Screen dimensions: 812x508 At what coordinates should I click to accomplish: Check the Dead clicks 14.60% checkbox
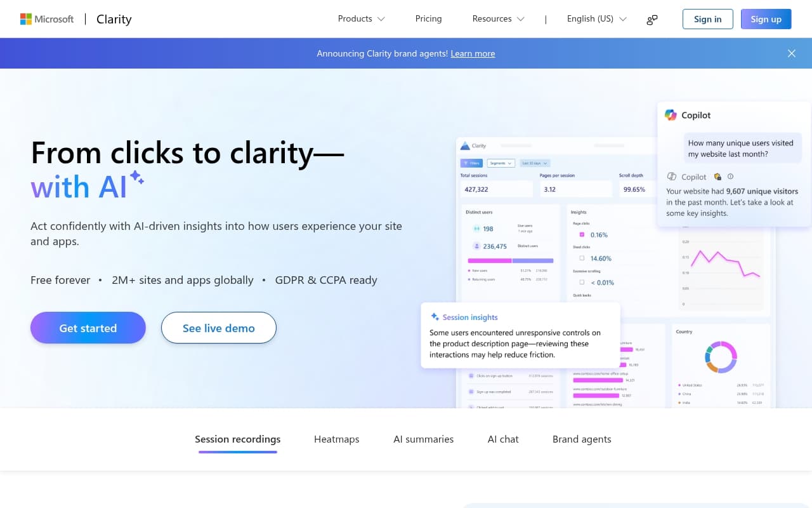pos(582,258)
